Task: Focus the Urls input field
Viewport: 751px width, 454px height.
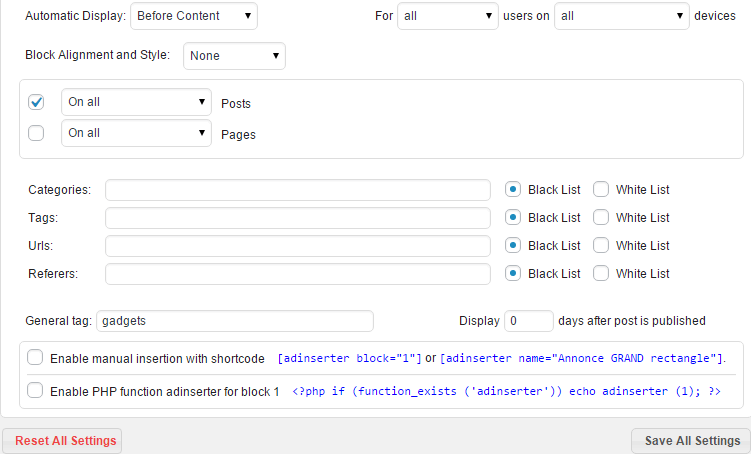Action: click(x=298, y=246)
